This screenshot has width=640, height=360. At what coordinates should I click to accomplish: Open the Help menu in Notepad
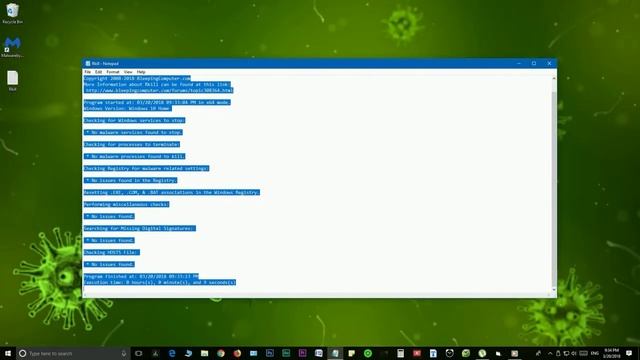coord(141,72)
